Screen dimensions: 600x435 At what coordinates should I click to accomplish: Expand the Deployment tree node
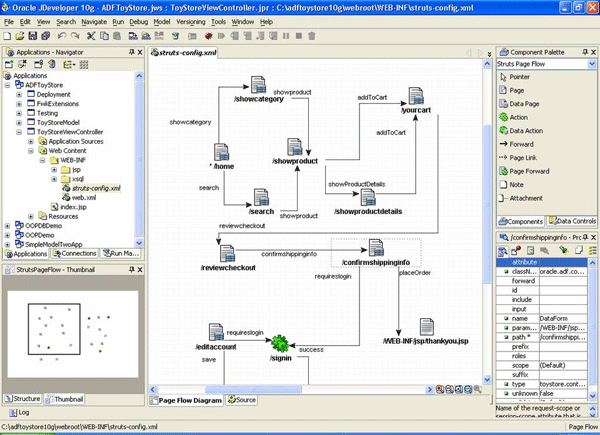19,94
